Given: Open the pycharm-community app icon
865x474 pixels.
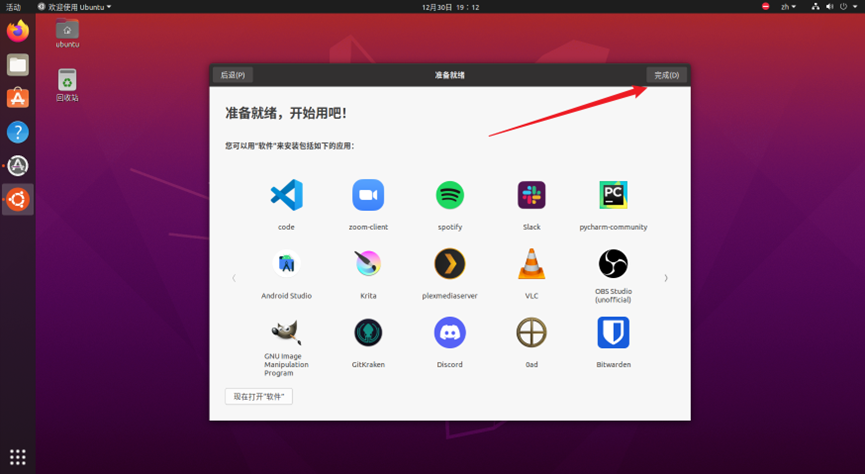Looking at the screenshot, I should [613, 195].
